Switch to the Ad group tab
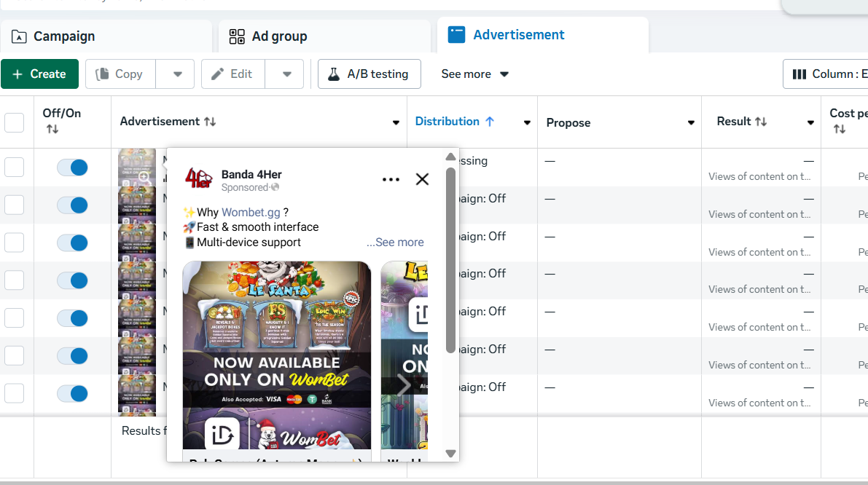This screenshot has height=485, width=868. [324, 36]
